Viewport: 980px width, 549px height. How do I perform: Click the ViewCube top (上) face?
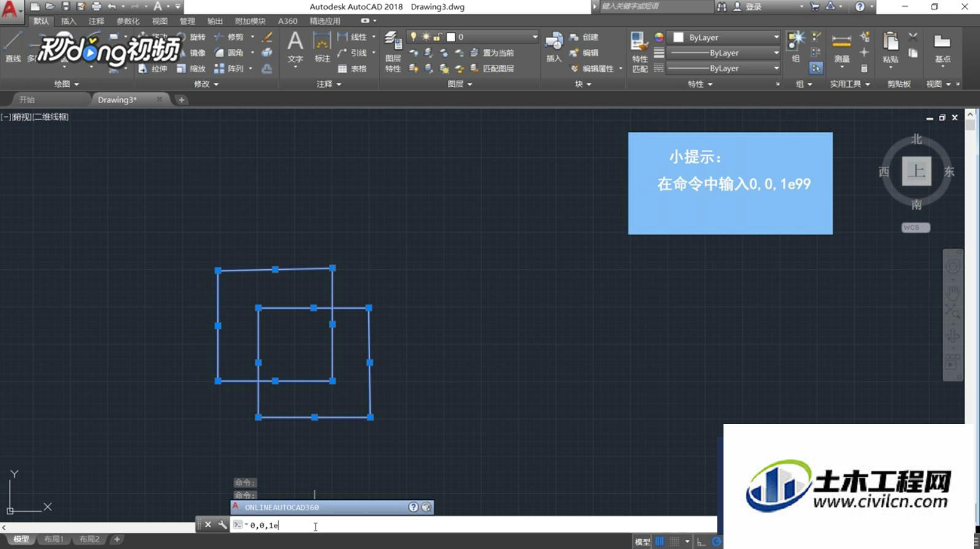916,171
